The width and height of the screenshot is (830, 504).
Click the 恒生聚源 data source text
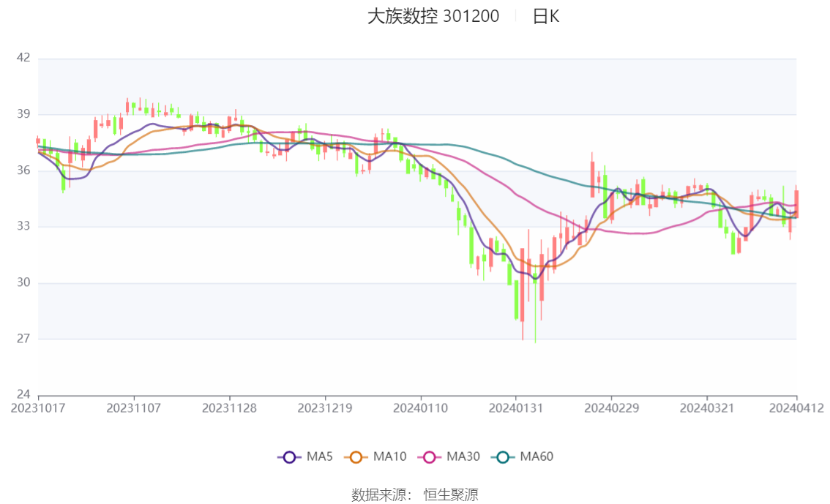[451, 495]
